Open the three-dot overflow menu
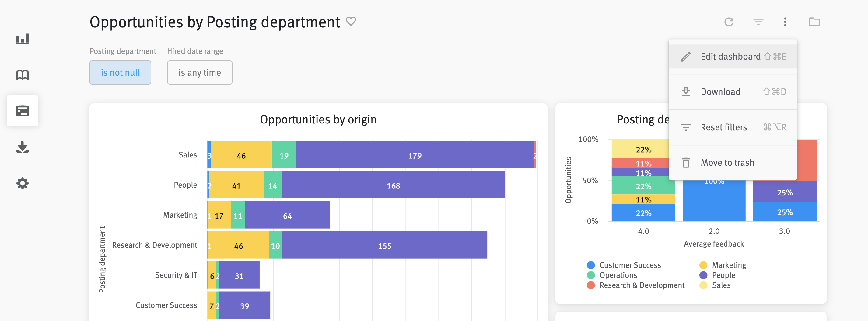 tap(785, 22)
